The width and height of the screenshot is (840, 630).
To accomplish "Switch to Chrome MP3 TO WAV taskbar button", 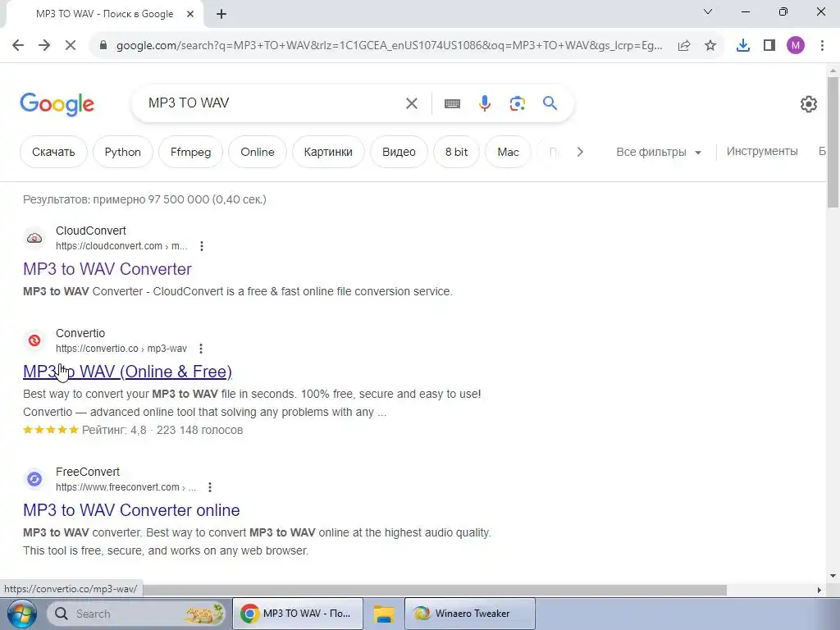I will click(298, 614).
